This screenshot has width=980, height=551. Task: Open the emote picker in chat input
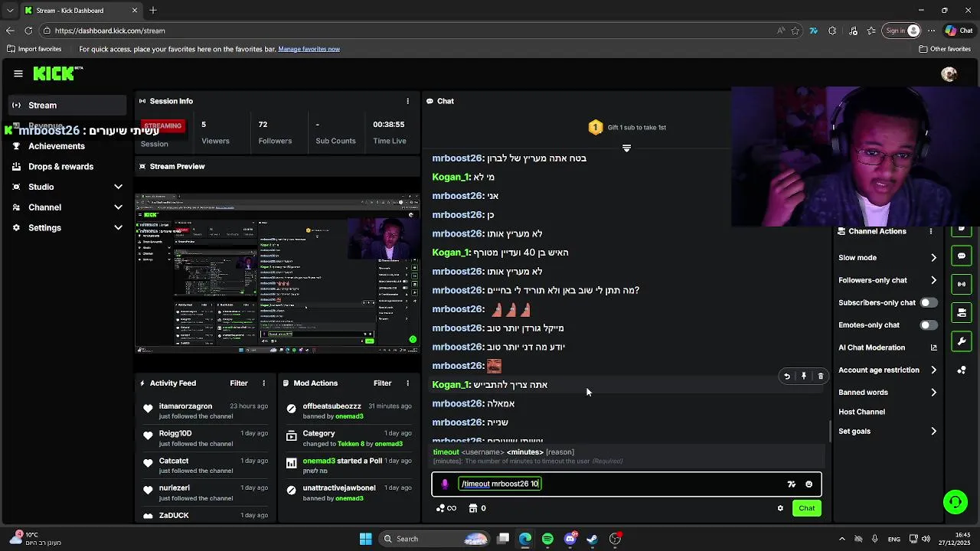808,484
